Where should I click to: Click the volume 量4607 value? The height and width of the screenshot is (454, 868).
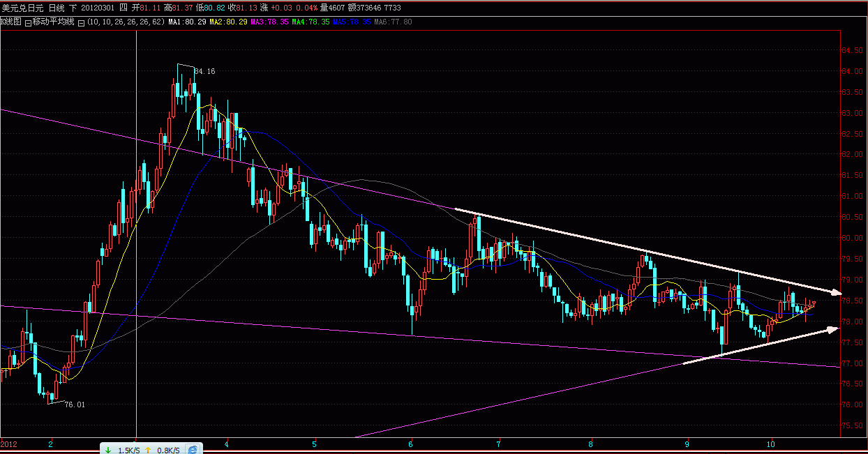(x=332, y=8)
